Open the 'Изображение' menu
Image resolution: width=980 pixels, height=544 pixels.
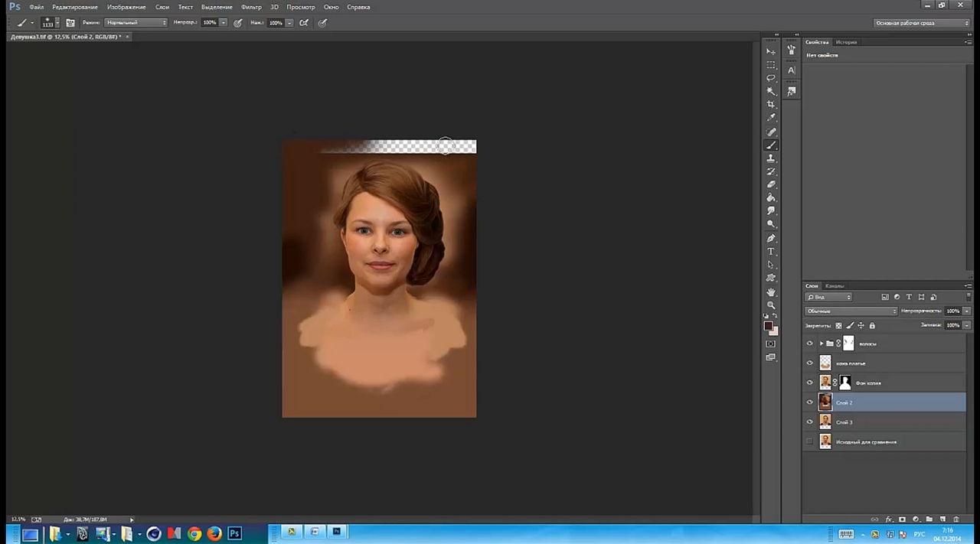126,7
